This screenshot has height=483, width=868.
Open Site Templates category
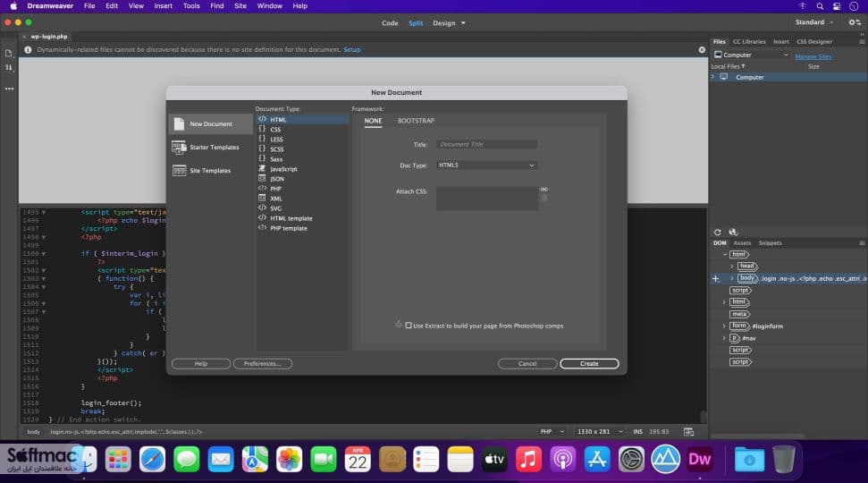[210, 171]
